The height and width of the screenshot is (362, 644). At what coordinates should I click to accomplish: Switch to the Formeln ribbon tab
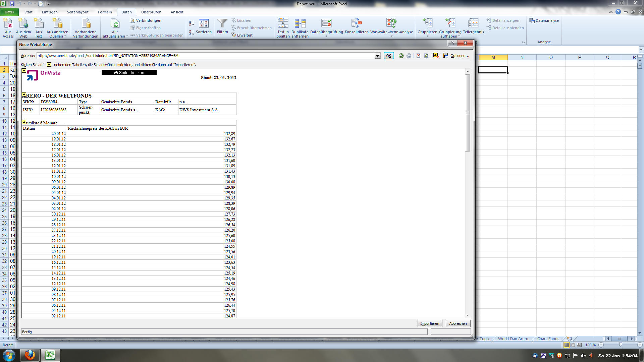105,12
